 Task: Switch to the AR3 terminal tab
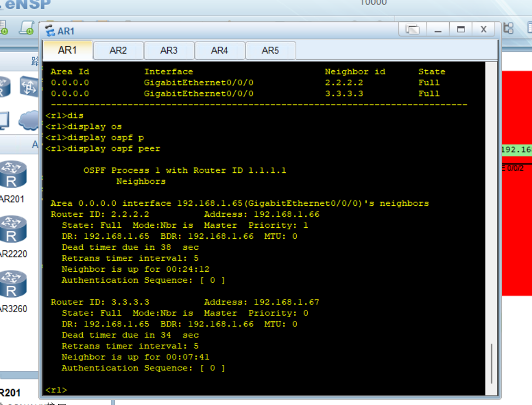click(x=169, y=50)
